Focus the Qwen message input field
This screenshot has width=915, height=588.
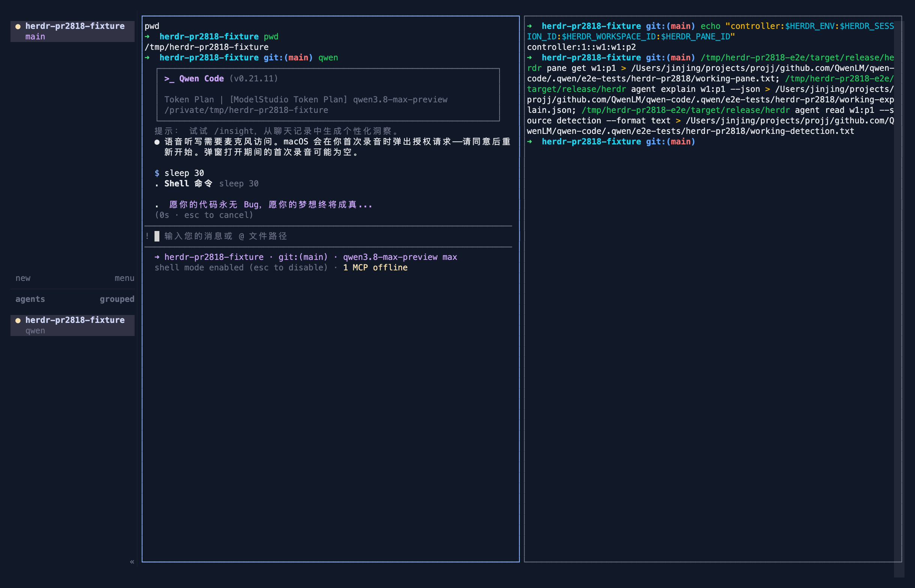pyautogui.click(x=328, y=236)
